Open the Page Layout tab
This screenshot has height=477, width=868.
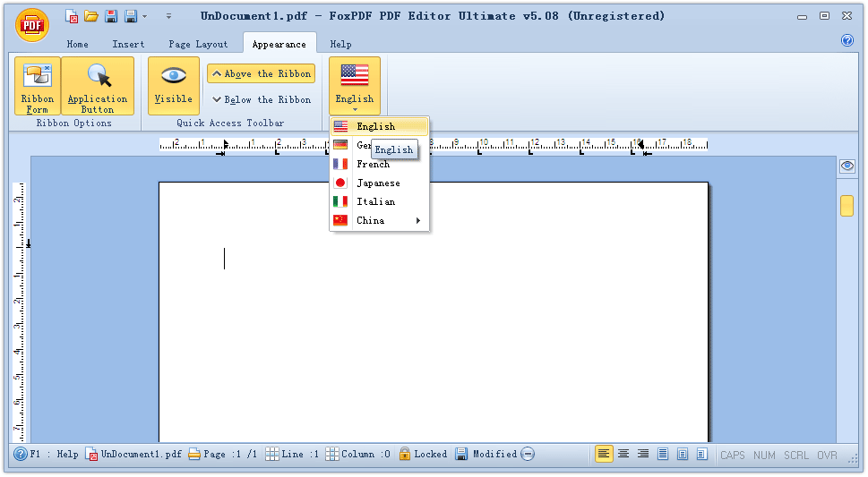pyautogui.click(x=198, y=44)
